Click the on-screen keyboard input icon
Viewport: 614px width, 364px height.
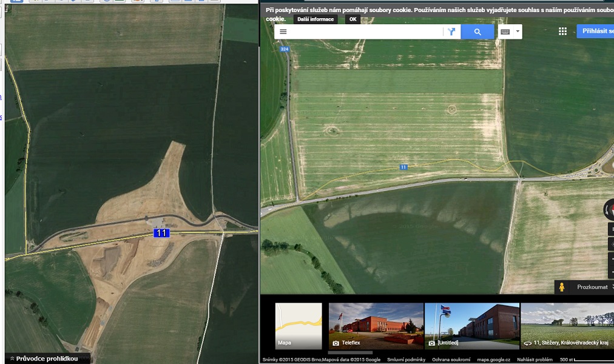tap(505, 32)
